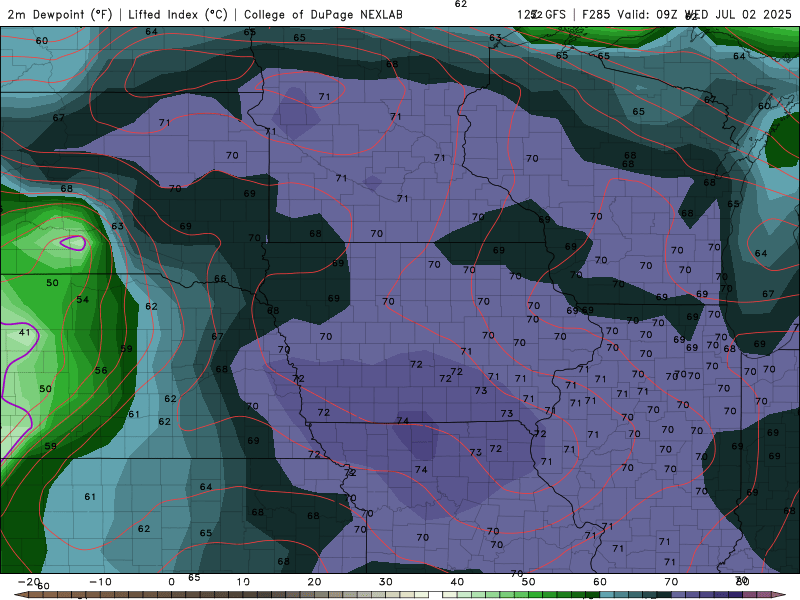
Task: Click the "JUL 02 2025" valid date text
Action: [753, 15]
